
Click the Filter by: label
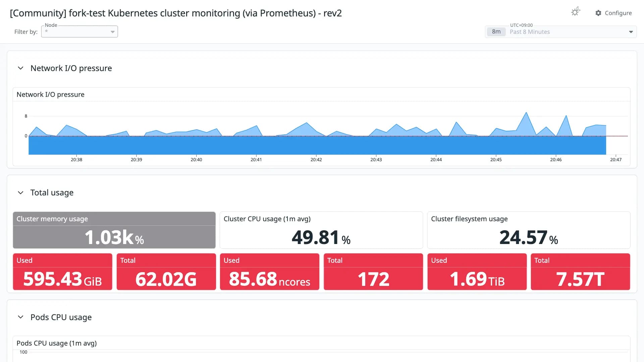click(26, 32)
